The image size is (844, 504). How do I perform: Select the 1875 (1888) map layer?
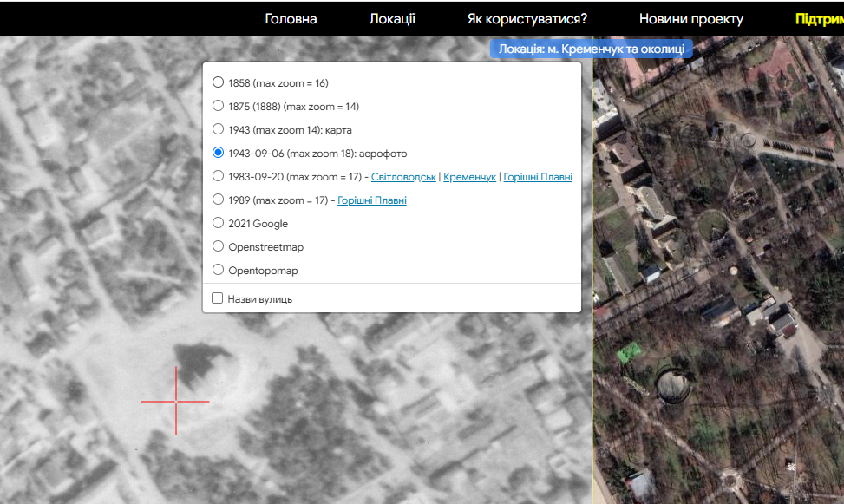coord(219,107)
